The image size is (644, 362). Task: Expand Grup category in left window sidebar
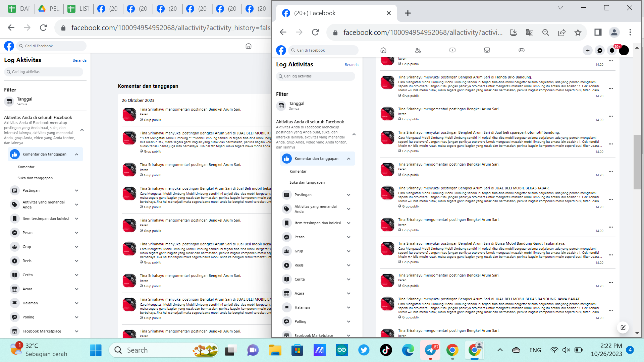pos(77,247)
